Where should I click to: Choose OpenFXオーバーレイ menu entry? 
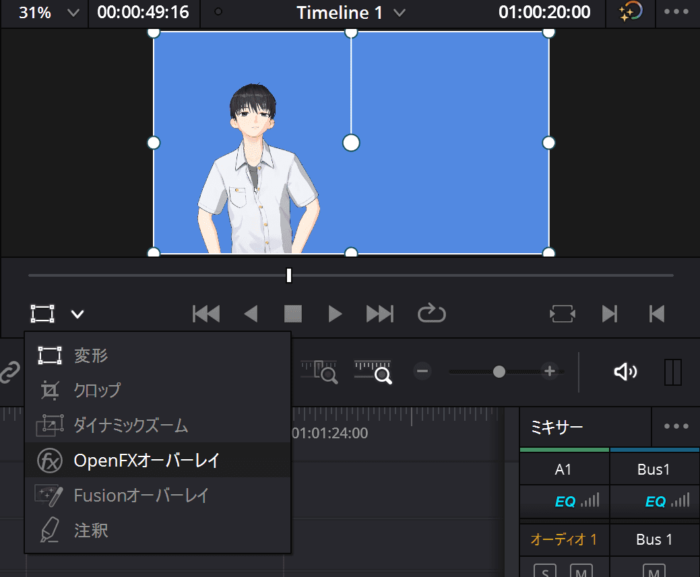(x=157, y=460)
